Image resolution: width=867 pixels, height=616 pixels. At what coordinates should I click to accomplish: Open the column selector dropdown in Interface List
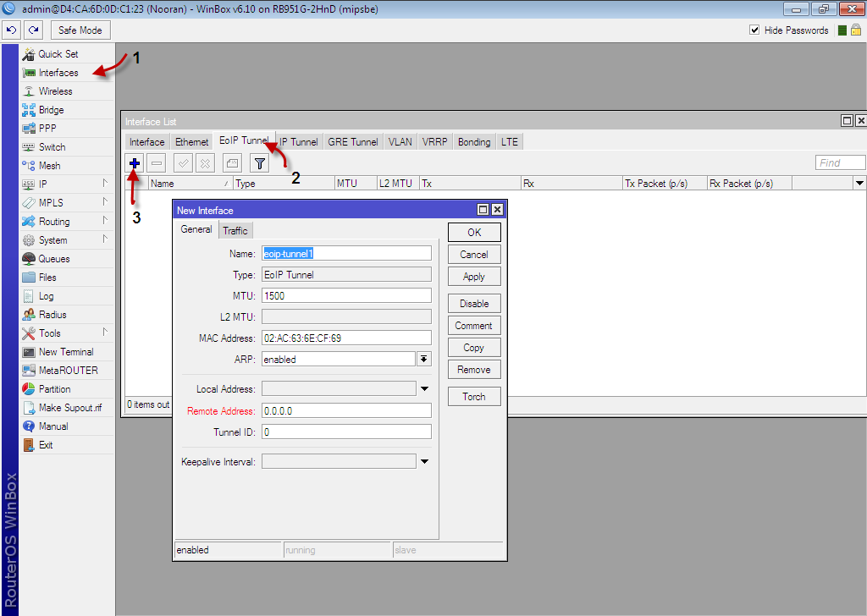point(859,184)
